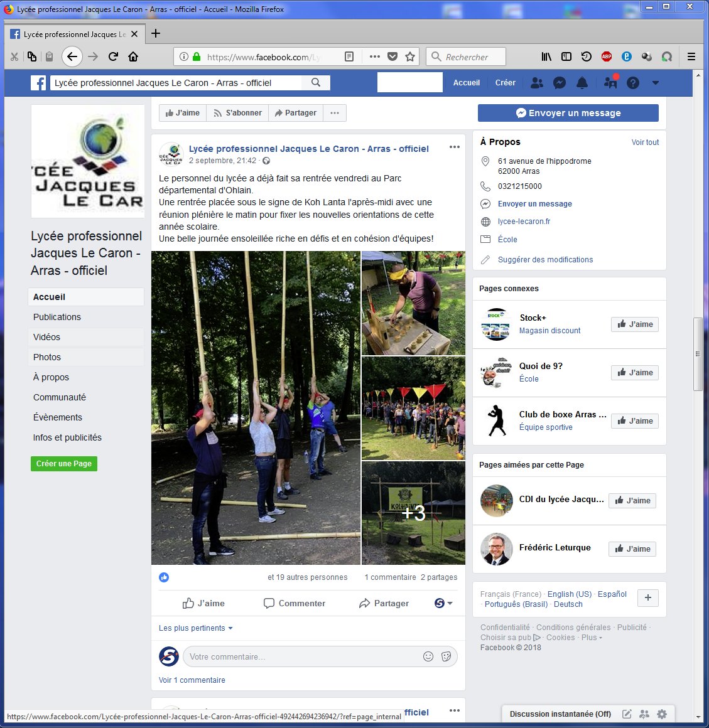Like the Quoi de 9? page
The width and height of the screenshot is (709, 728).
635,372
